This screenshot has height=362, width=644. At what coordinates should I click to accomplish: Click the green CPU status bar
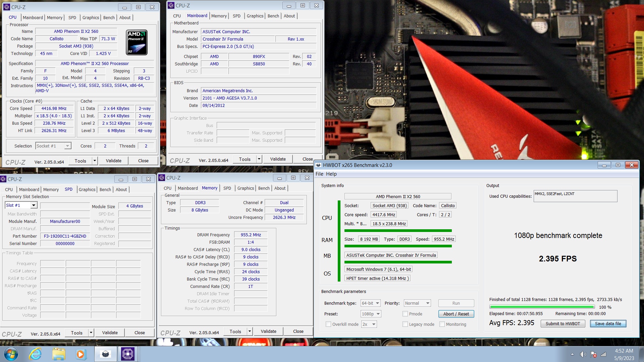click(398, 231)
